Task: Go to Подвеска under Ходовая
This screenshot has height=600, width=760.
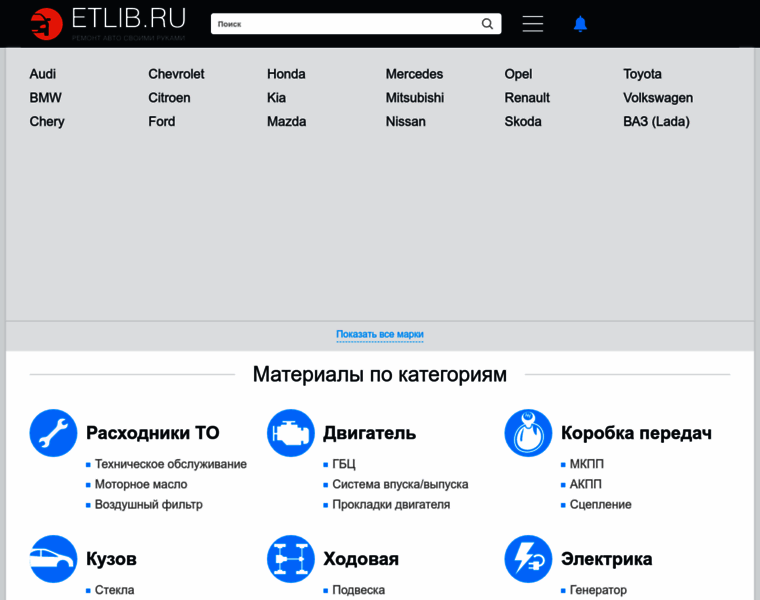Action: (x=359, y=590)
